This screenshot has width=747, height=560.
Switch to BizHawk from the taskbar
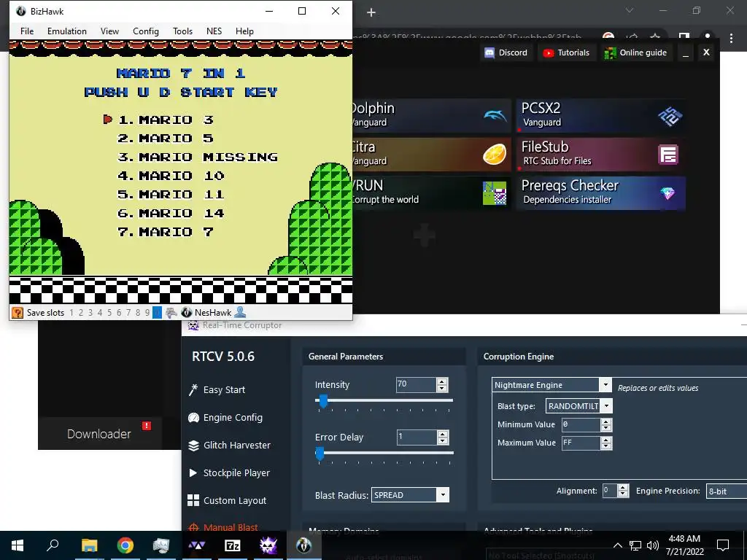(x=303, y=545)
